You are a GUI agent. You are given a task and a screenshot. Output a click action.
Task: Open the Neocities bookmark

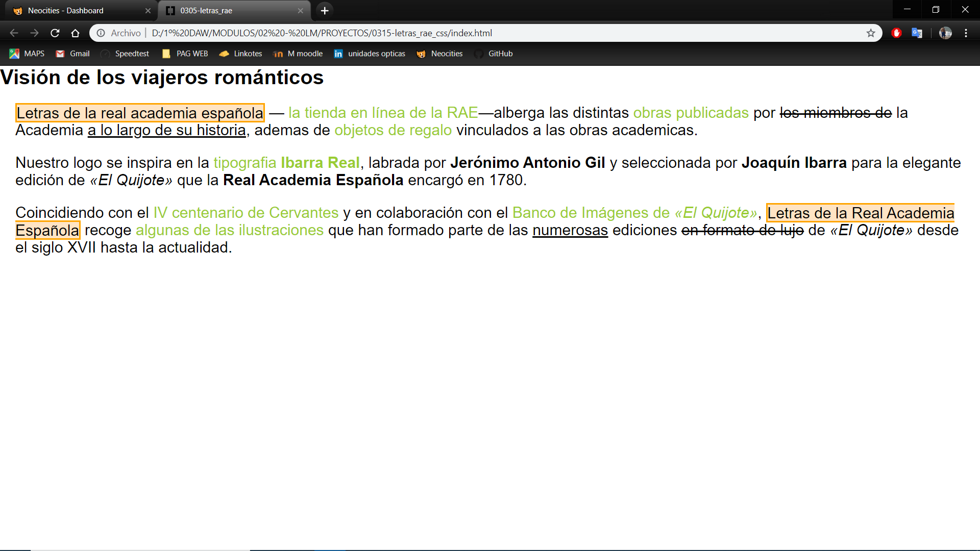(x=439, y=54)
